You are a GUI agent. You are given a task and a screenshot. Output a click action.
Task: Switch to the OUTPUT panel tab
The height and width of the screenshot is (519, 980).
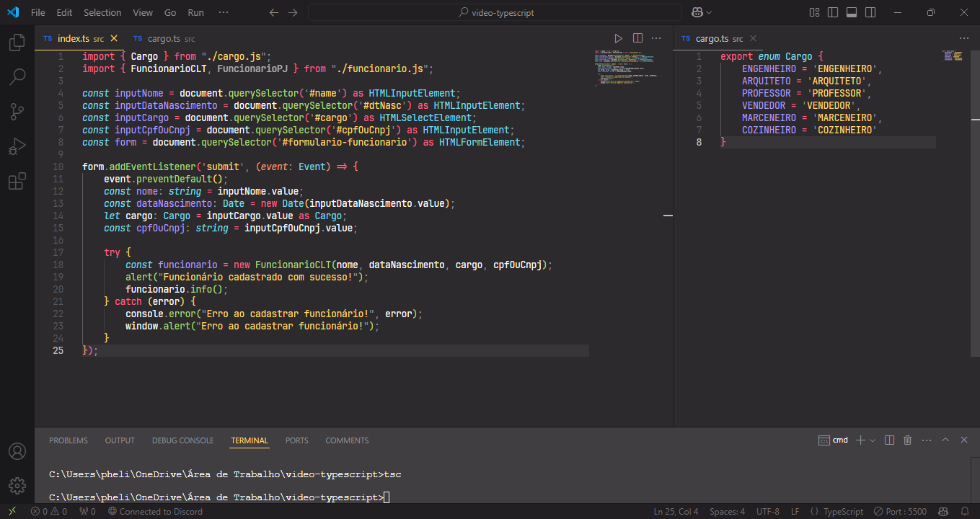tap(120, 440)
